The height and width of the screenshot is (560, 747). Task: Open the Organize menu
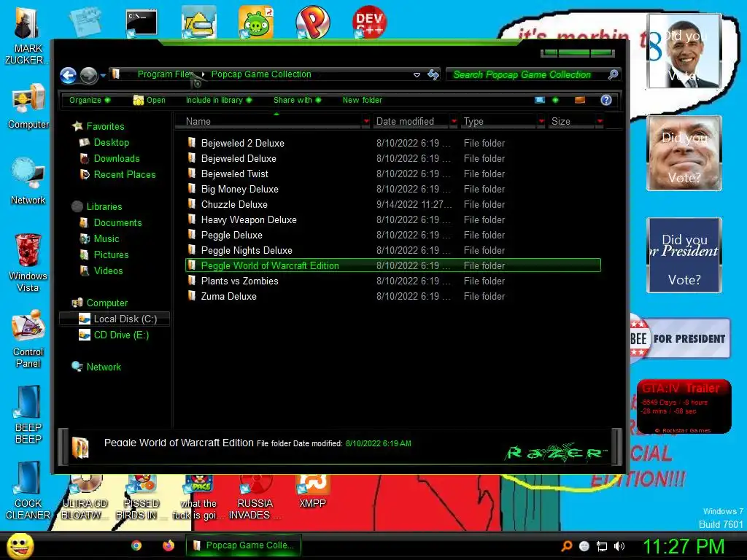(x=90, y=100)
